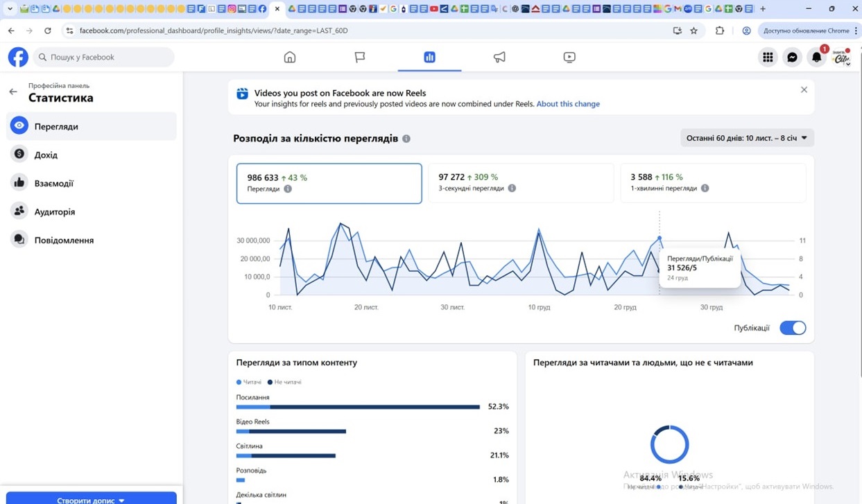The image size is (862, 504).
Task: Click the Facebook logo icon
Action: tap(18, 57)
